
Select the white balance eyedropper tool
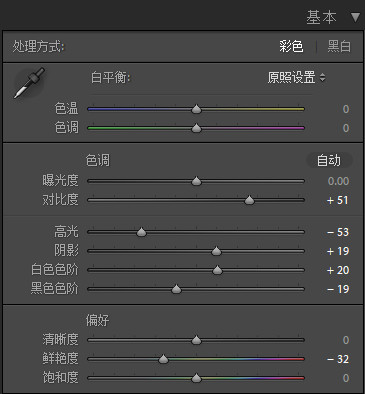point(29,83)
